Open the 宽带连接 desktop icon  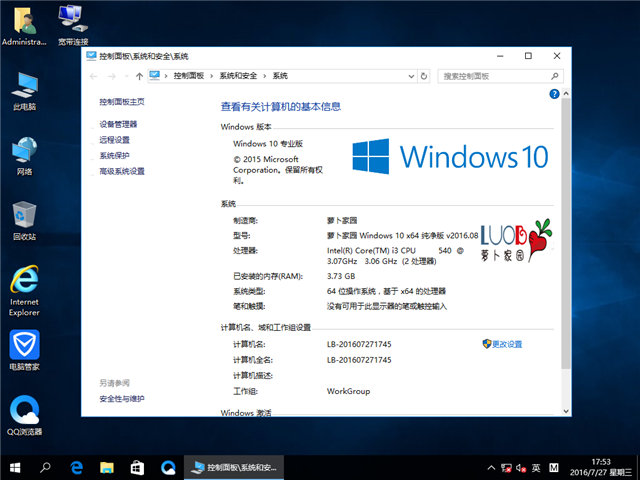pyautogui.click(x=73, y=25)
